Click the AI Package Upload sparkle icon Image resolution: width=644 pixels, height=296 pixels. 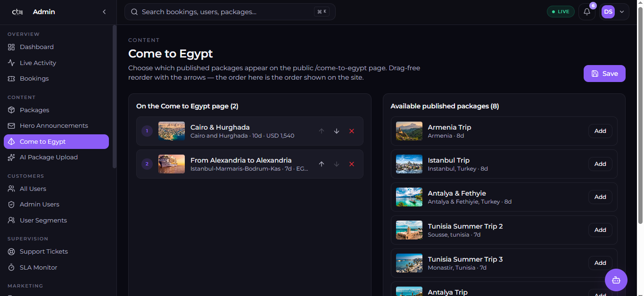[x=11, y=157]
